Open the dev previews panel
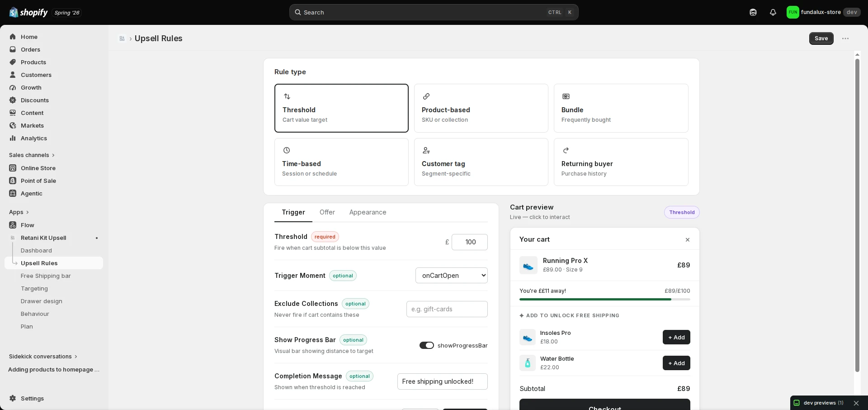The image size is (868, 410). [x=819, y=403]
